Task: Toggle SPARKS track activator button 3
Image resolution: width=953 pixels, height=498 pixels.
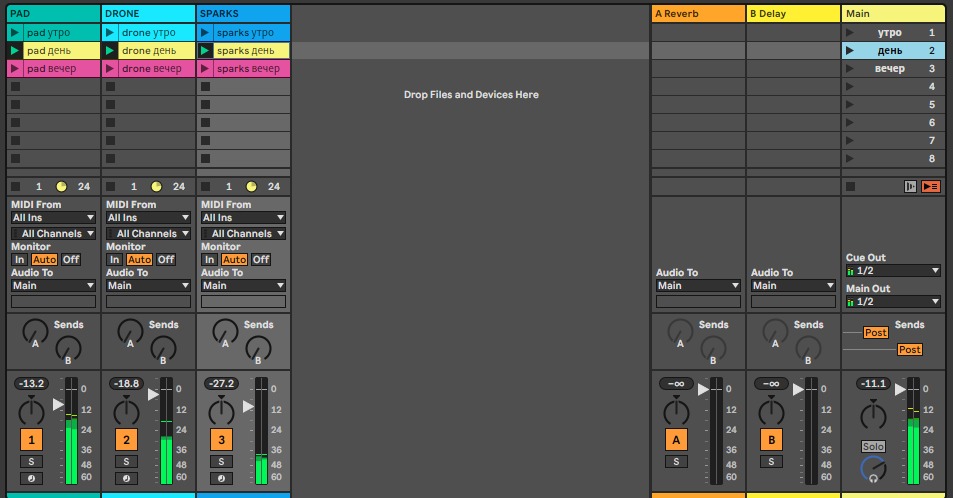Action: [221, 440]
